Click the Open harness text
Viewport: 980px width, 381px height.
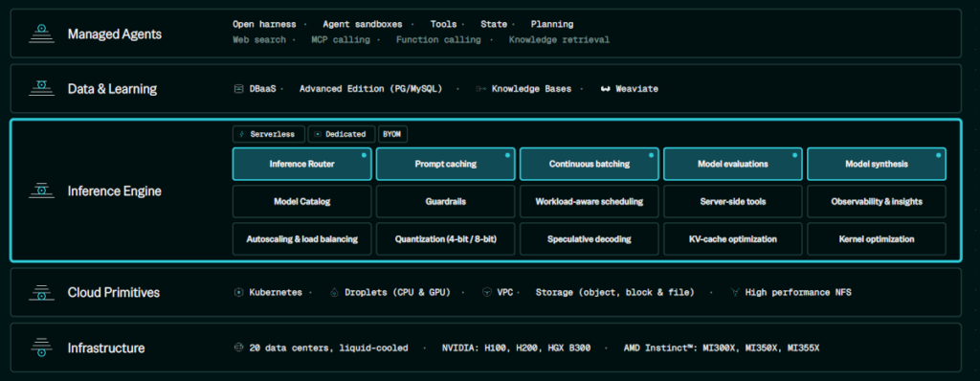pos(263,24)
